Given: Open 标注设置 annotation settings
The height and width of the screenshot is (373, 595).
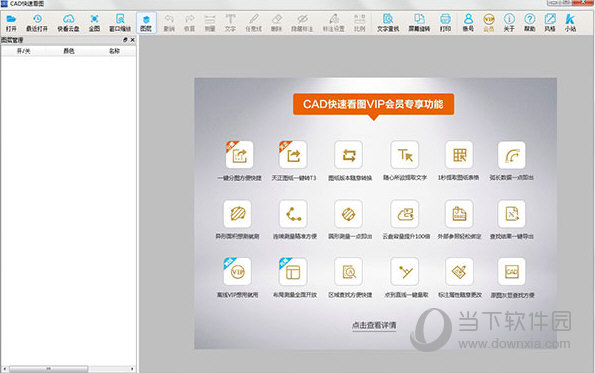Looking at the screenshot, I should (x=334, y=23).
